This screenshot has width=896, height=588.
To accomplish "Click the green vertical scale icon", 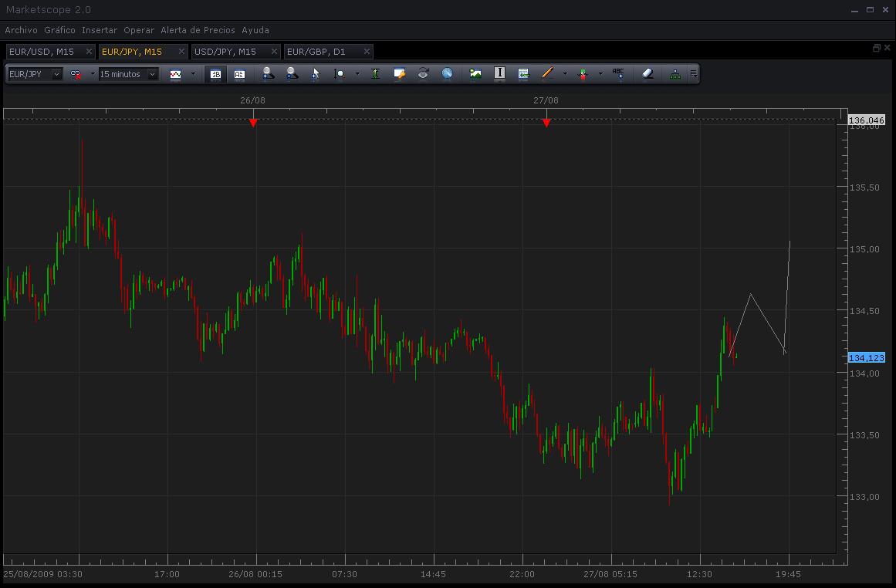I will click(375, 74).
